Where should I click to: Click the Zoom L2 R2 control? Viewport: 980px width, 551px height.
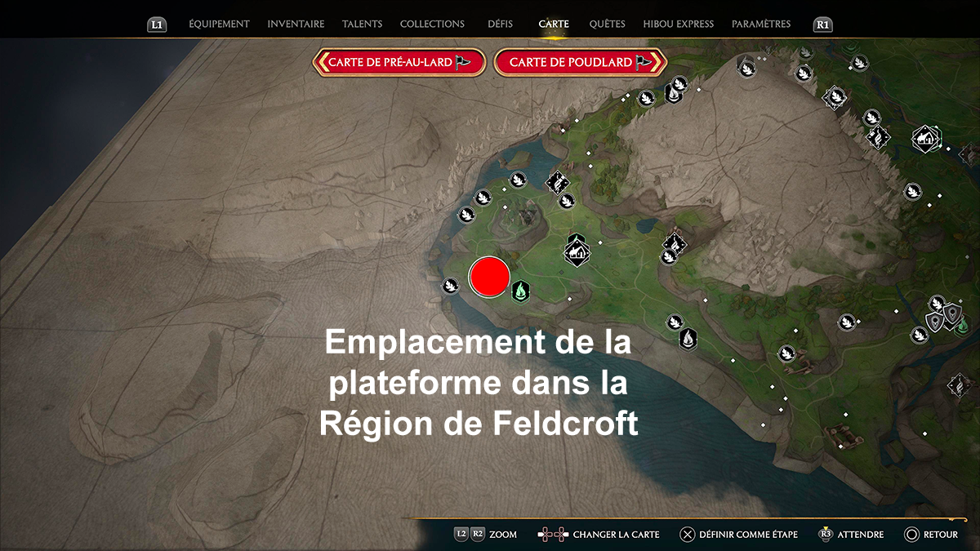point(485,535)
